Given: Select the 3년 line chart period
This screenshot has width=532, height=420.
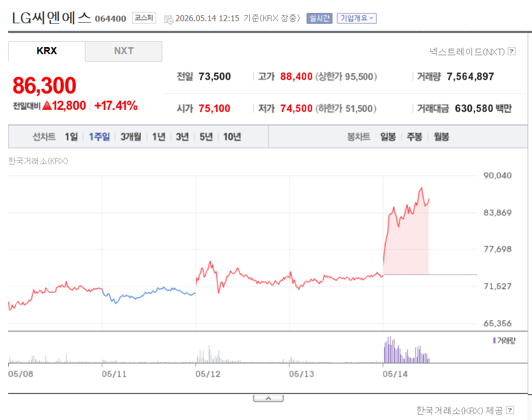Looking at the screenshot, I should (x=182, y=137).
